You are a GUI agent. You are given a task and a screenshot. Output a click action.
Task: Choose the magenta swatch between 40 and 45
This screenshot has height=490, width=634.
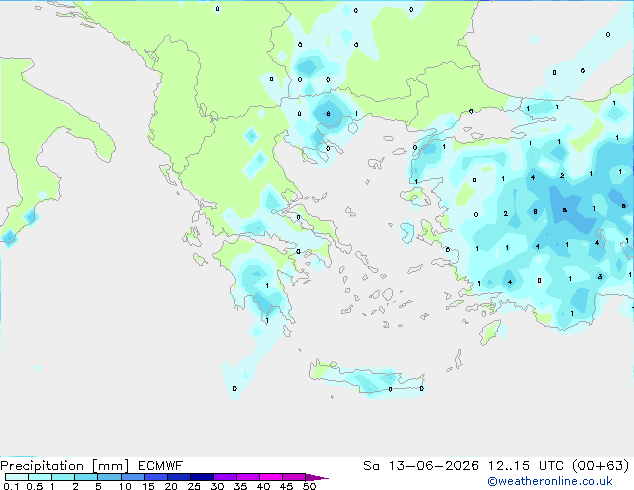click(x=271, y=477)
